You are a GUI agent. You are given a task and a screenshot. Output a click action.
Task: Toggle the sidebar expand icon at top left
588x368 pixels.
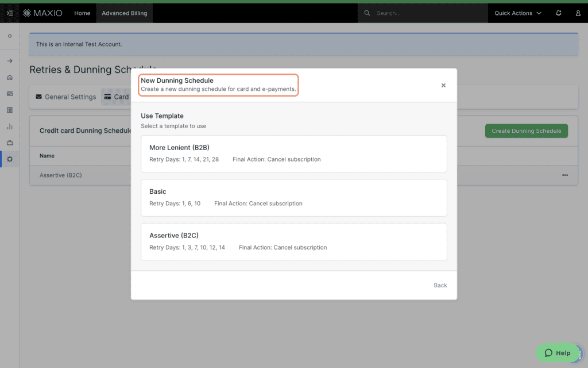(10, 13)
